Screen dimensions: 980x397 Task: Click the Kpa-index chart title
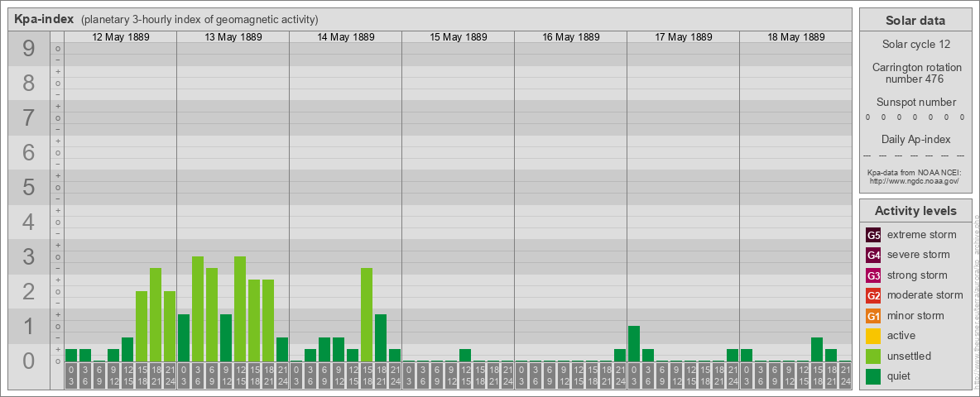(x=45, y=19)
